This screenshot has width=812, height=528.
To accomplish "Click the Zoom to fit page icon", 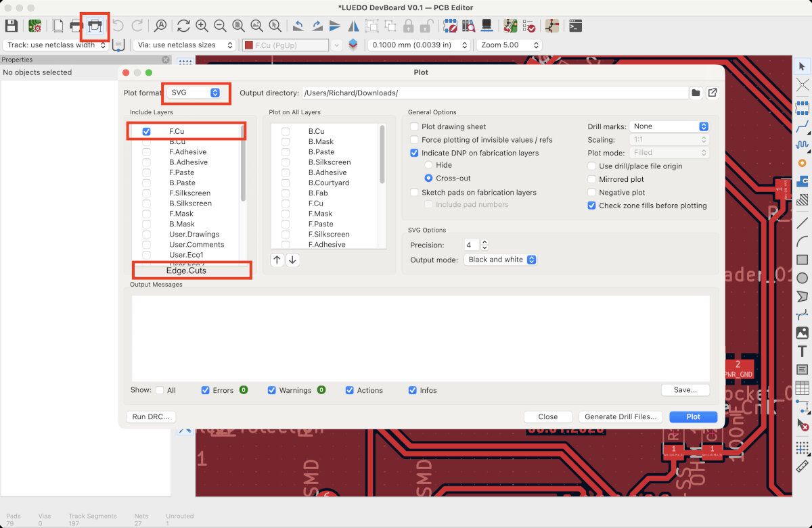I will point(238,26).
